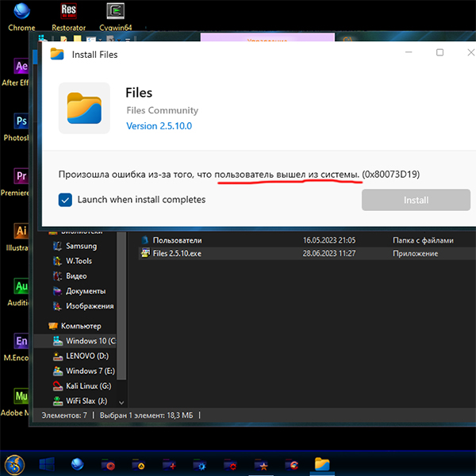
Task: Click the navigation pane scrollbar thumb
Action: pyautogui.click(x=121, y=305)
